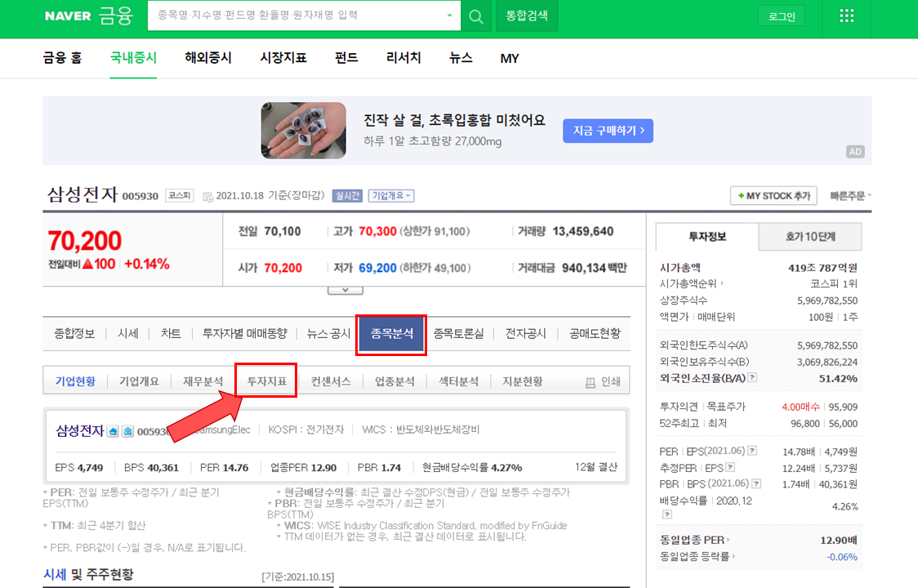Switch to the 뉴스·공시 tab

[328, 334]
